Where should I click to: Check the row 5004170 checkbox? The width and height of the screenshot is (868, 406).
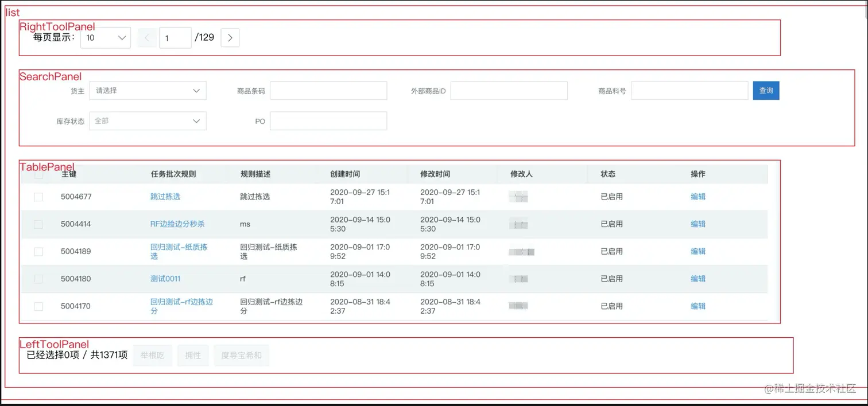(38, 306)
